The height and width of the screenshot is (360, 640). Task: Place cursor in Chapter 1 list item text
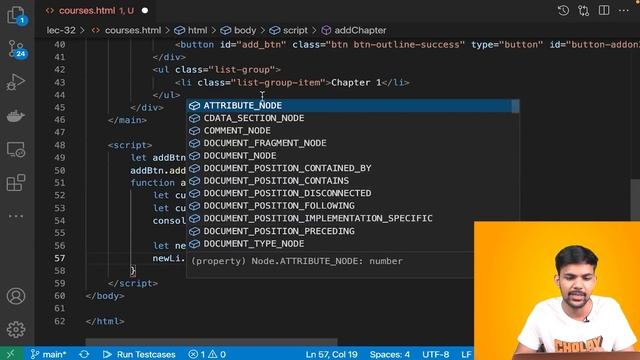(x=356, y=82)
